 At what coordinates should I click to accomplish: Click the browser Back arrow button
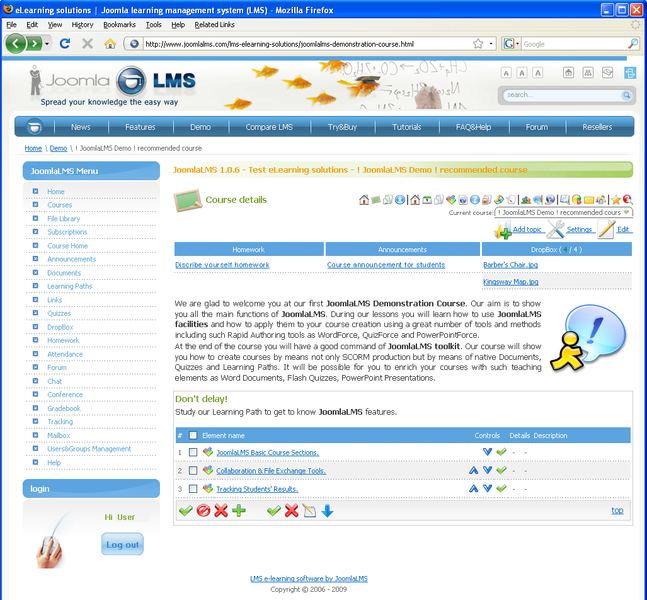[16, 43]
